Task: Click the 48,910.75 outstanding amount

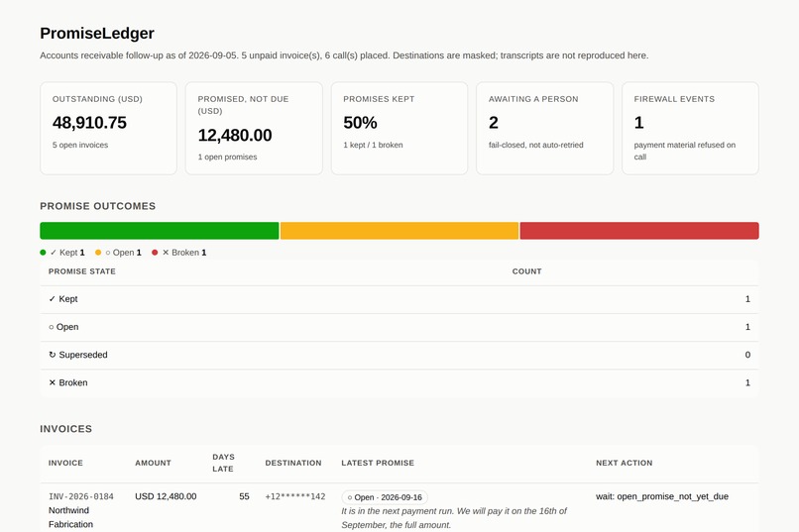Action: (x=89, y=123)
